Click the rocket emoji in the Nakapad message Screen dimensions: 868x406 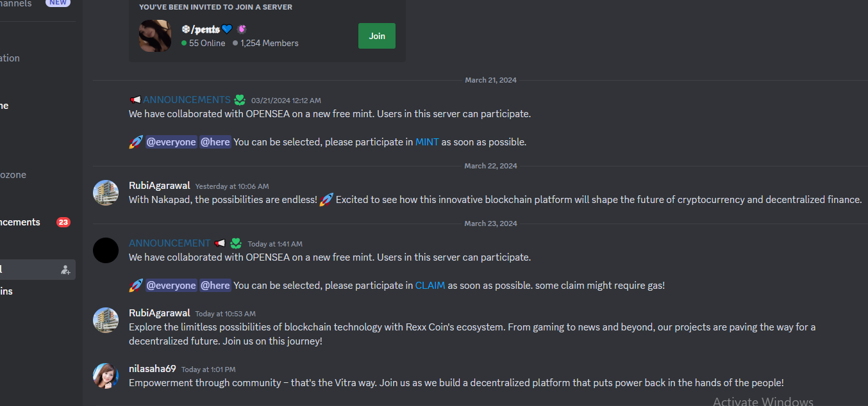pos(326,200)
